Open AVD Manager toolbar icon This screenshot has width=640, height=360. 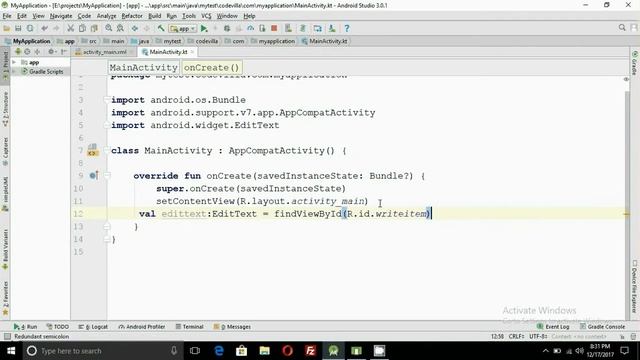coord(289,29)
